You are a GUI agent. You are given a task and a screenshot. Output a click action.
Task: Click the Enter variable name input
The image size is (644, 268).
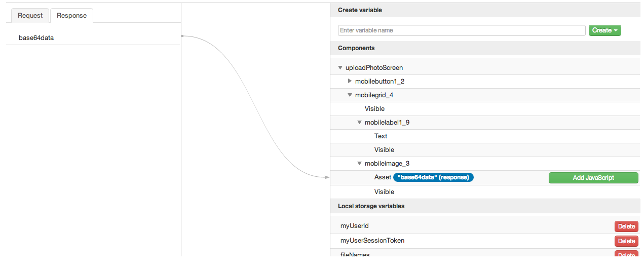tap(462, 30)
